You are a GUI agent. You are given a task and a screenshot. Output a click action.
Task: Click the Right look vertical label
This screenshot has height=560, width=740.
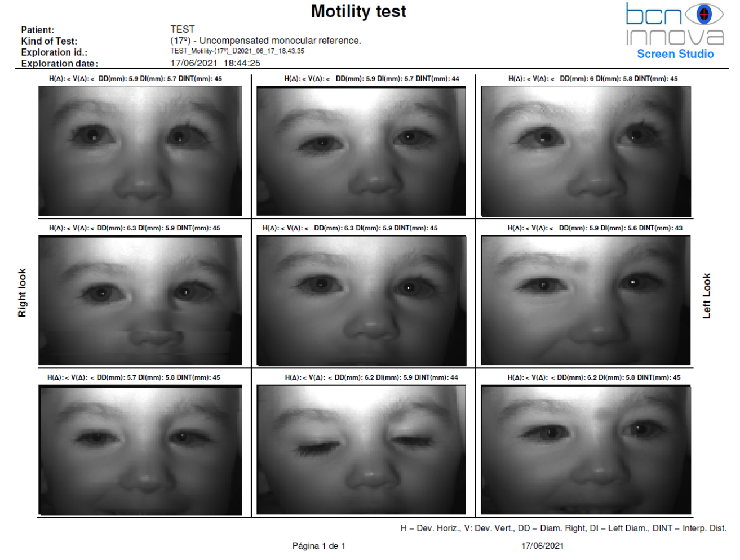[22, 292]
